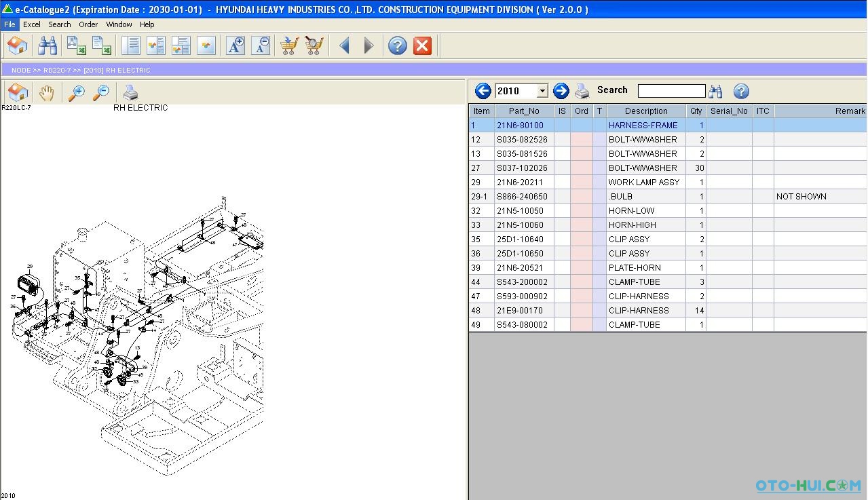Select part number 21E9-00170

click(x=524, y=311)
